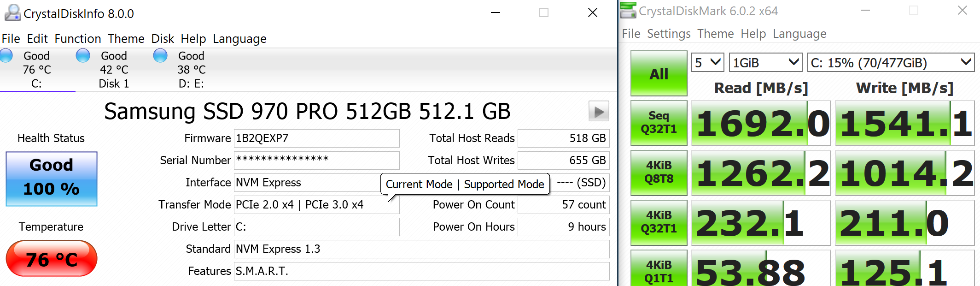Open the test size dropdown showing 1GiB
Screen dimensions: 980x286
click(766, 62)
